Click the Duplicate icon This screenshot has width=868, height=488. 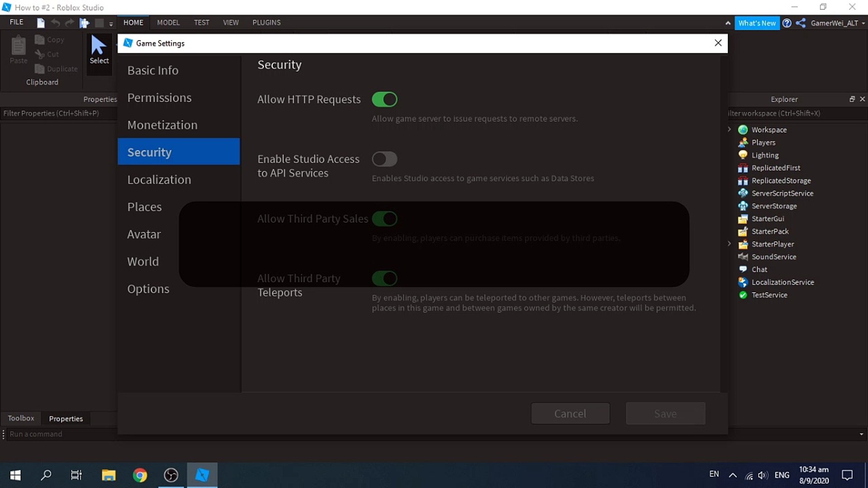coord(40,69)
